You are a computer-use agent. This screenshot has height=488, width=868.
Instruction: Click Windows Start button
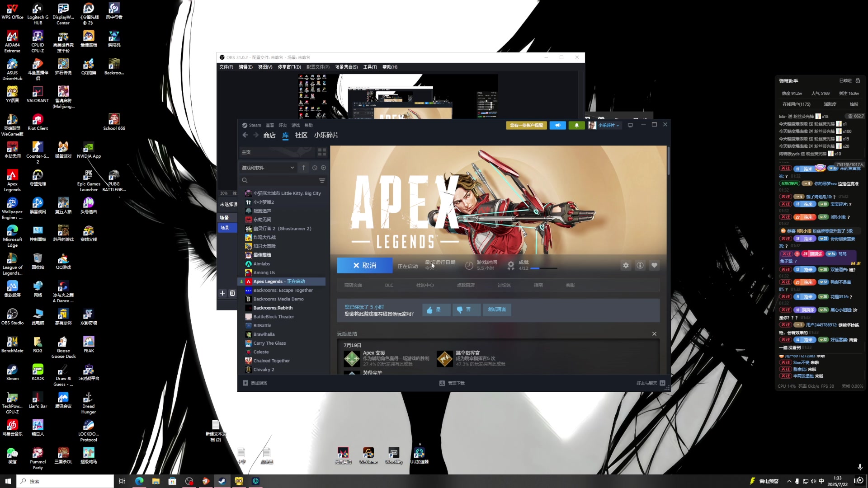pos(8,481)
